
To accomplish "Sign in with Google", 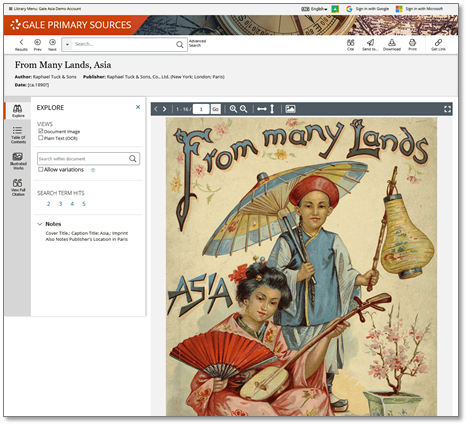I will point(367,9).
